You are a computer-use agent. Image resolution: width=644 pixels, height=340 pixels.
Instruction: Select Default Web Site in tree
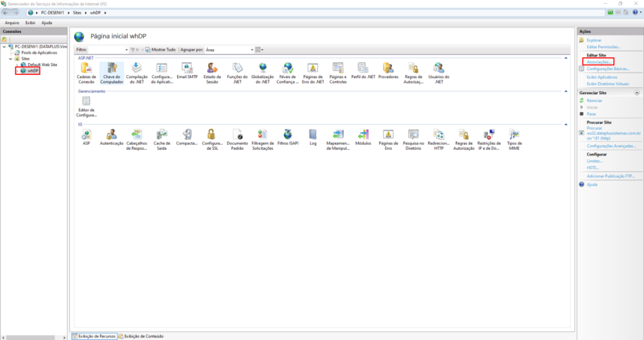click(x=42, y=64)
